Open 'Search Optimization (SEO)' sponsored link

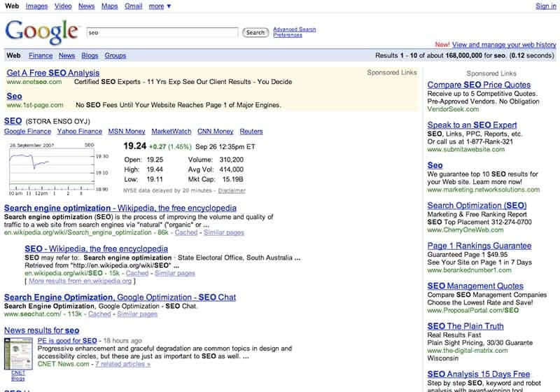(477, 206)
